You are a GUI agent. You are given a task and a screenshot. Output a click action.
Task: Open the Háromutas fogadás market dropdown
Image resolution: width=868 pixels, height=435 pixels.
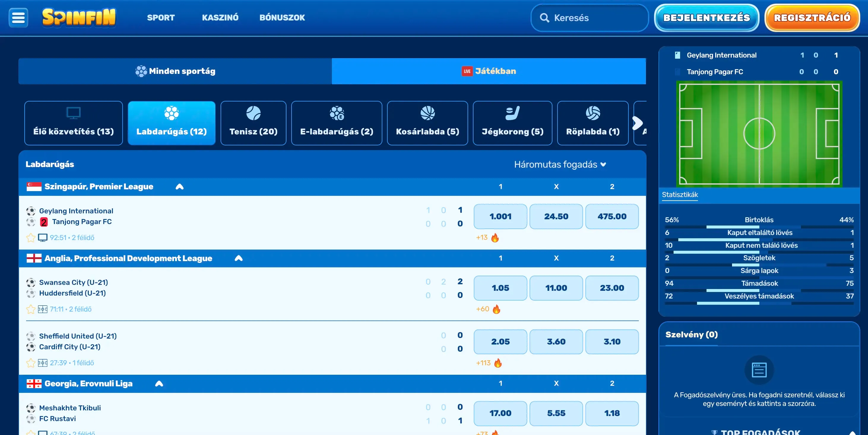click(x=560, y=164)
